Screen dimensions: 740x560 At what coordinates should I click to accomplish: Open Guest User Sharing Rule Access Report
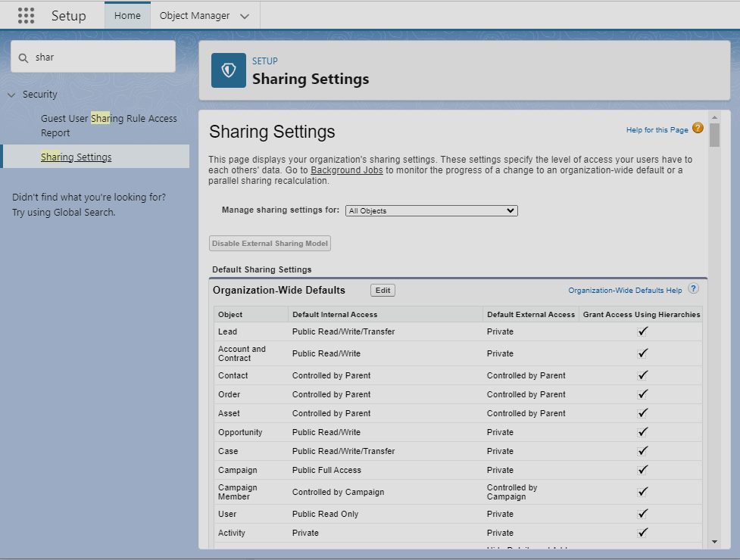click(x=108, y=126)
